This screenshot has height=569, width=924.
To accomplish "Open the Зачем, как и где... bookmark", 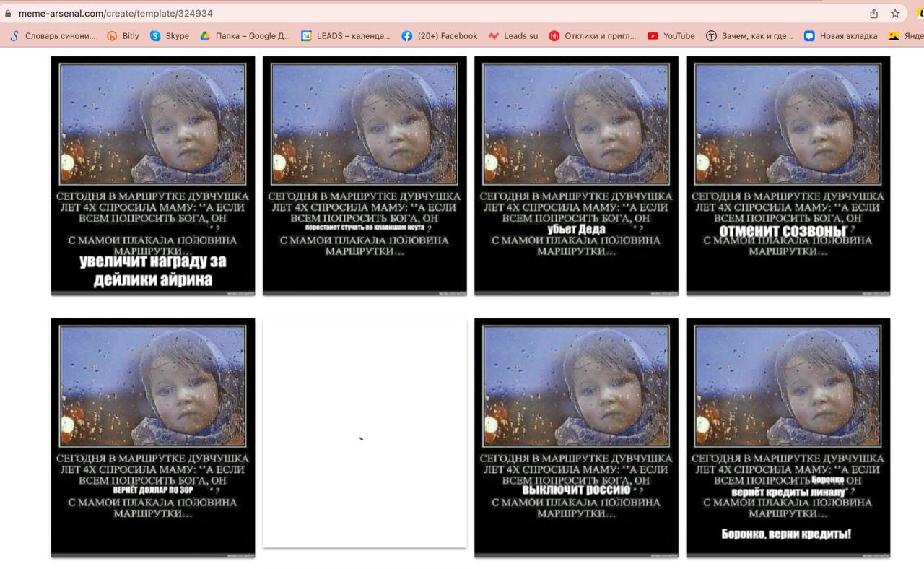I will 749,36.
